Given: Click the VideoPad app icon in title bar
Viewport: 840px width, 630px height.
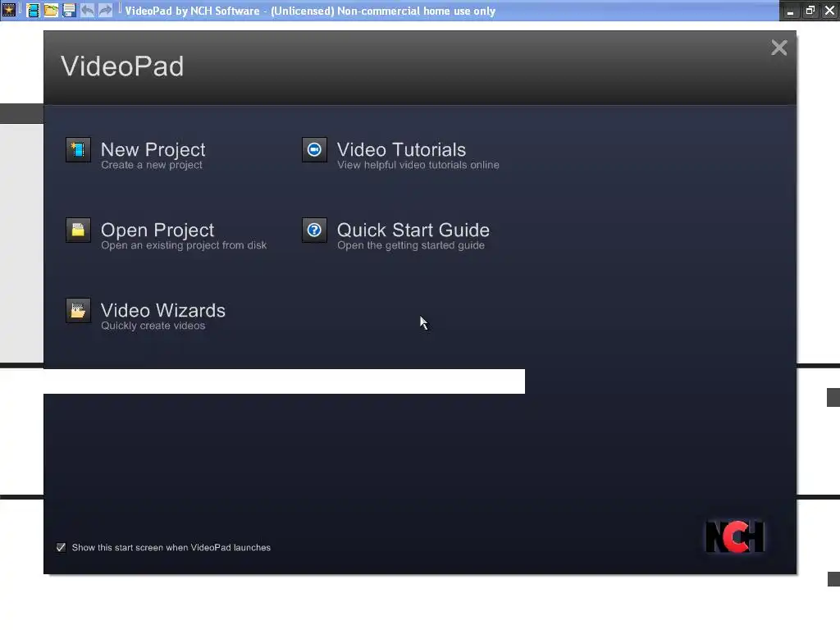Looking at the screenshot, I should click(8, 10).
